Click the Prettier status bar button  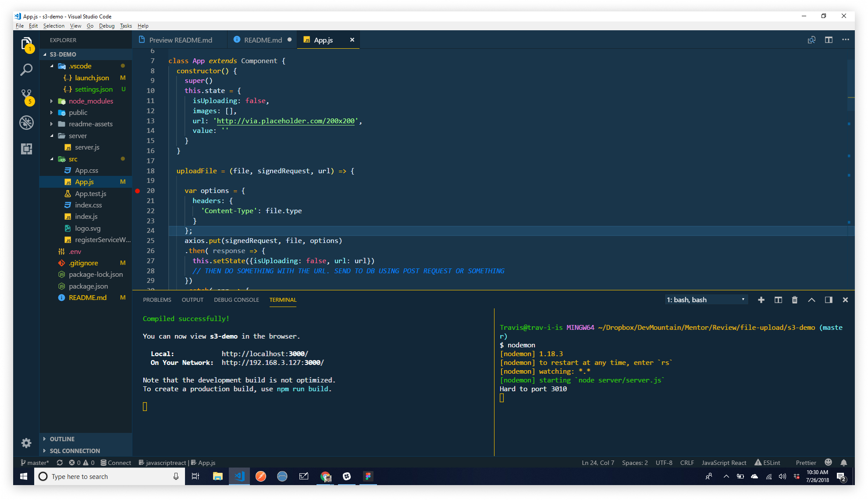tap(806, 463)
